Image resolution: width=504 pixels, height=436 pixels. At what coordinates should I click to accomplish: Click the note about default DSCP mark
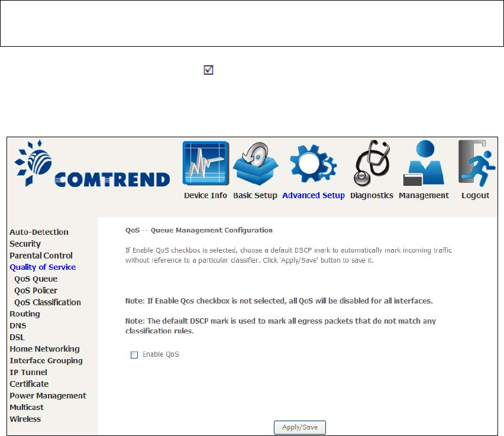280,326
